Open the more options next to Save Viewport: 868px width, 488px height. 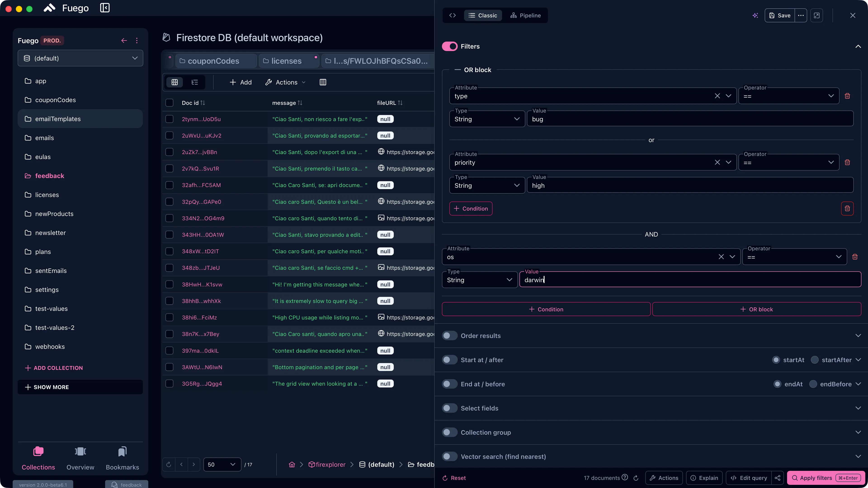[801, 16]
